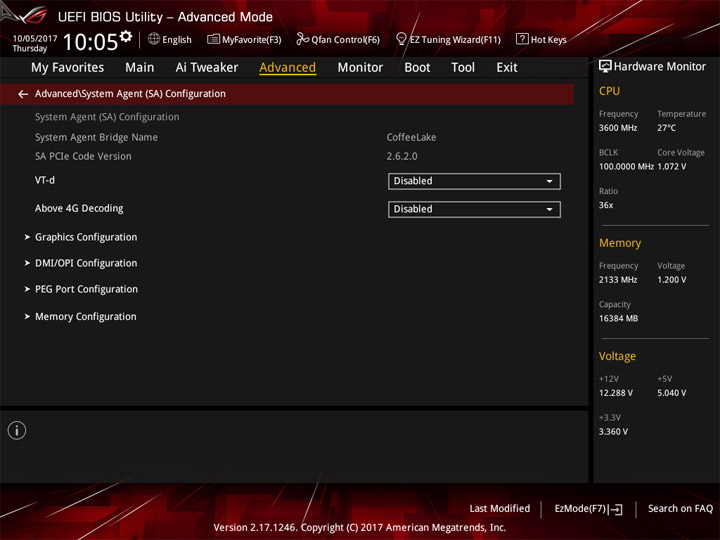Screen dimensions: 720x540
Task: Click the Ratio 36x value
Action: click(x=606, y=205)
